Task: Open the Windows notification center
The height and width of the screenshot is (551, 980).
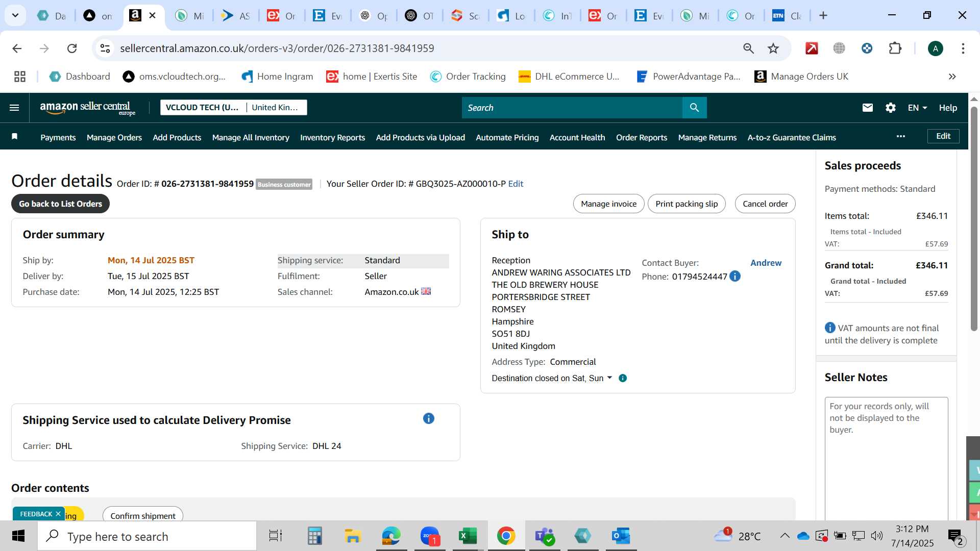Action: pyautogui.click(x=955, y=536)
